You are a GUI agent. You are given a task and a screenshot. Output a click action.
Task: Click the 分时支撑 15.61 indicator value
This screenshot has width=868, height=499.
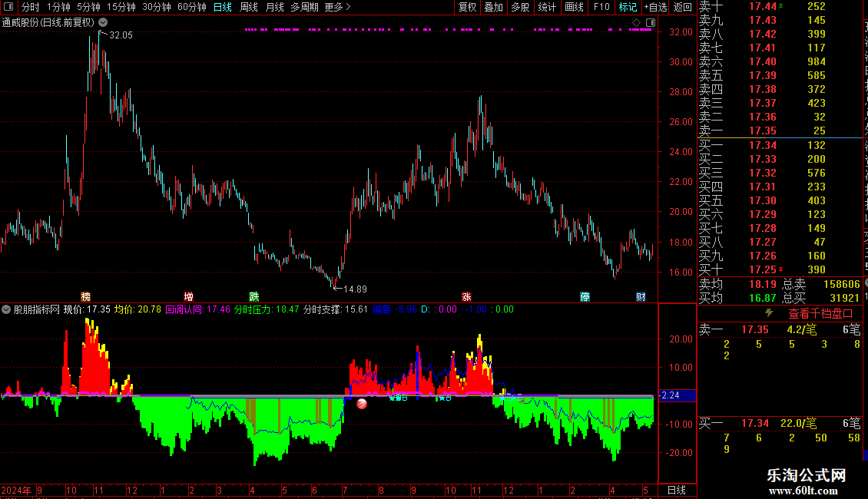[336, 309]
